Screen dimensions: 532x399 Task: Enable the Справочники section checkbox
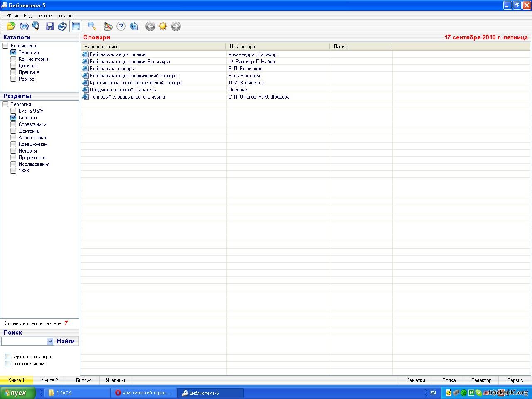(13, 124)
